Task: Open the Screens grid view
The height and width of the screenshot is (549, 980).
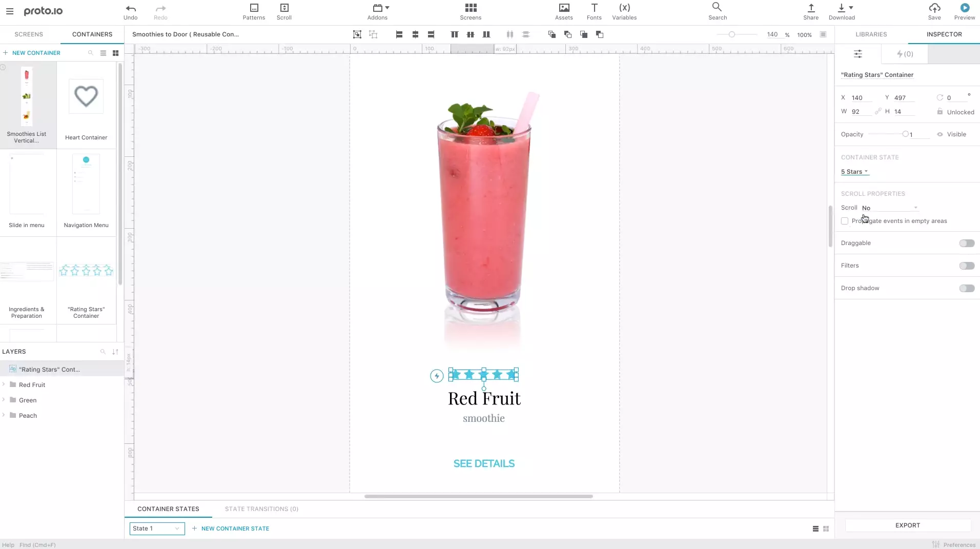Action: 471,12
